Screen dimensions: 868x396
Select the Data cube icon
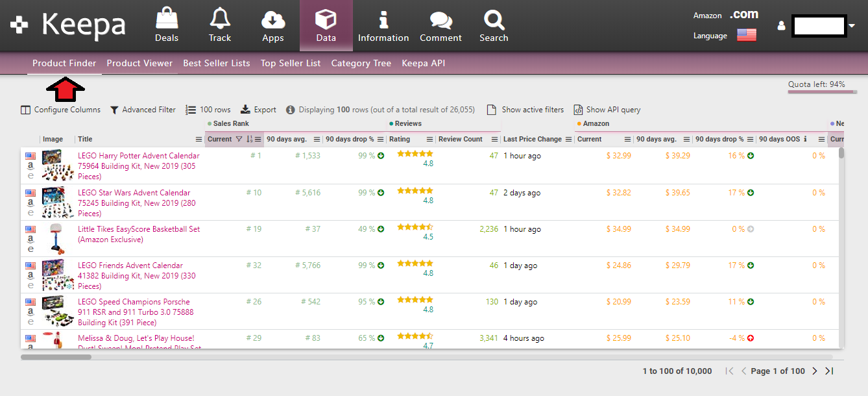pyautogui.click(x=326, y=19)
